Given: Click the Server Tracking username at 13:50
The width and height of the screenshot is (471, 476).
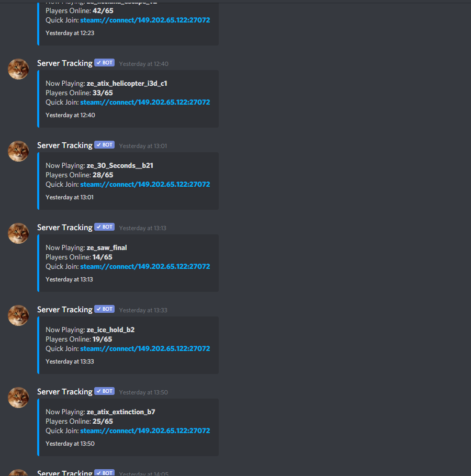Looking at the screenshot, I should tap(65, 392).
